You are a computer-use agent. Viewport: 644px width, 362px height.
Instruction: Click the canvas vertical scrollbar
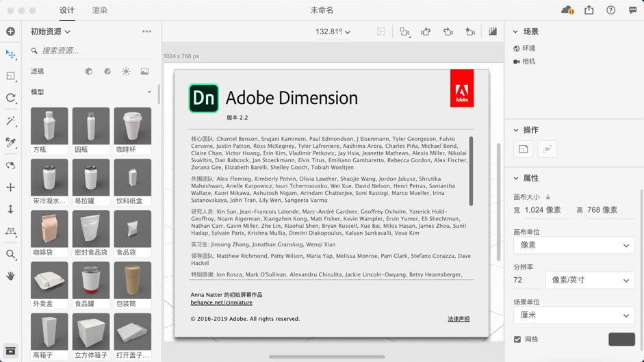pyautogui.click(x=499, y=202)
